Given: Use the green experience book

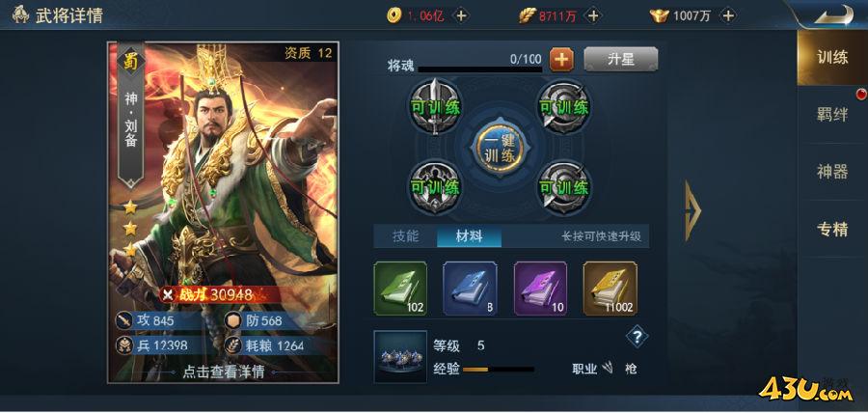Looking at the screenshot, I should click(x=400, y=289).
